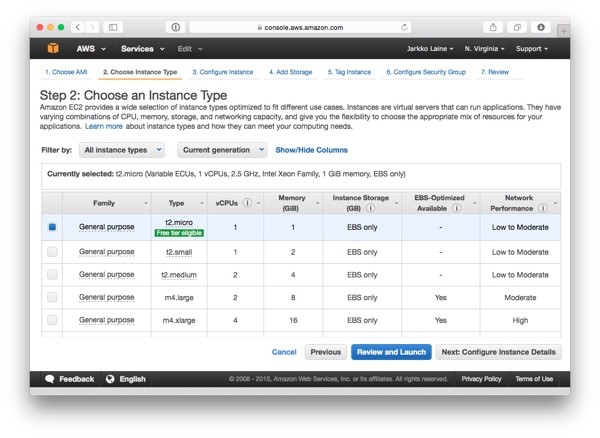Click the Safari address bar field
600x438 pixels.
pyautogui.click(x=300, y=27)
